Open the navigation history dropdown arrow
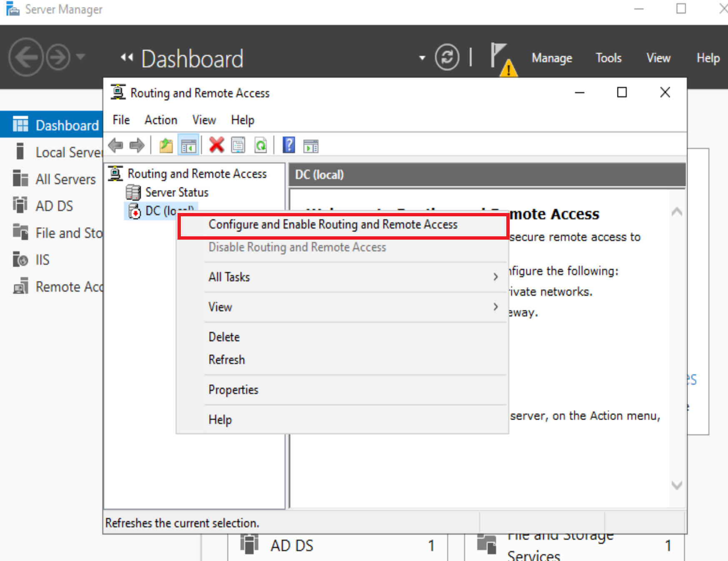The height and width of the screenshot is (561, 728). pos(81,57)
